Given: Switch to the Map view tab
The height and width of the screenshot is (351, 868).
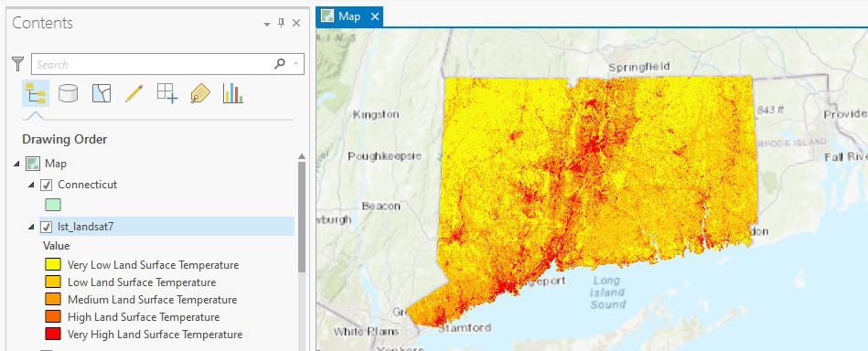Looking at the screenshot, I should (x=348, y=16).
